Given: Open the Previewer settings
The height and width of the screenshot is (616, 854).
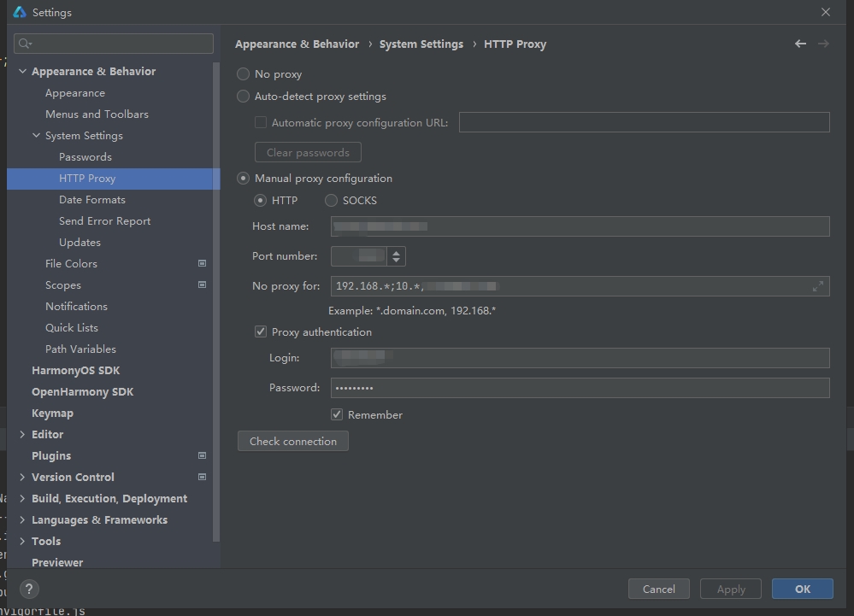Looking at the screenshot, I should tap(57, 563).
